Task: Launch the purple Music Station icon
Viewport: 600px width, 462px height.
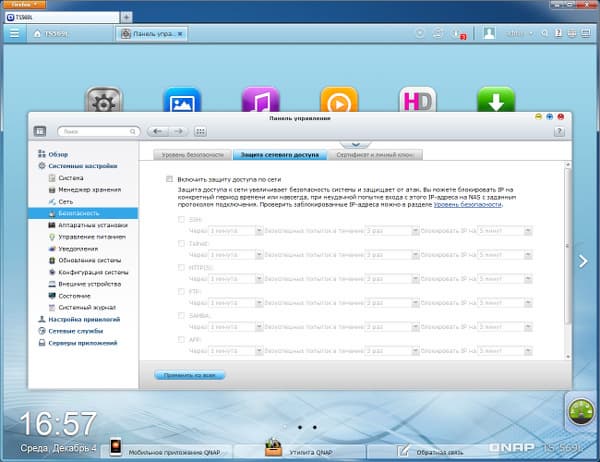Action: pyautogui.click(x=261, y=100)
